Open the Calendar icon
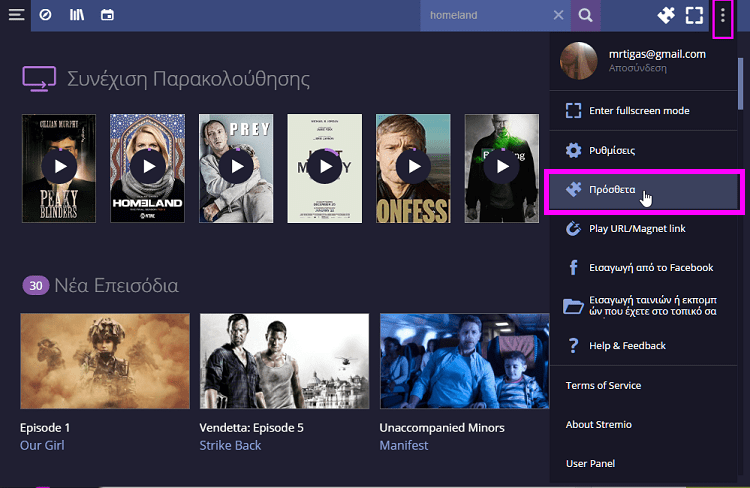750x488 pixels. click(107, 15)
